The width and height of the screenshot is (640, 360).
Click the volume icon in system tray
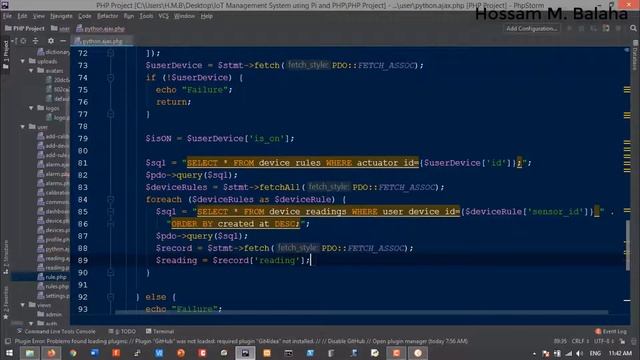coord(579,353)
